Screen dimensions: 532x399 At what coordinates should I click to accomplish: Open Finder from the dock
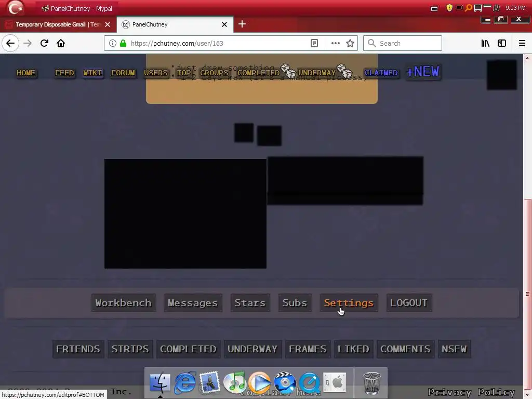(160, 382)
